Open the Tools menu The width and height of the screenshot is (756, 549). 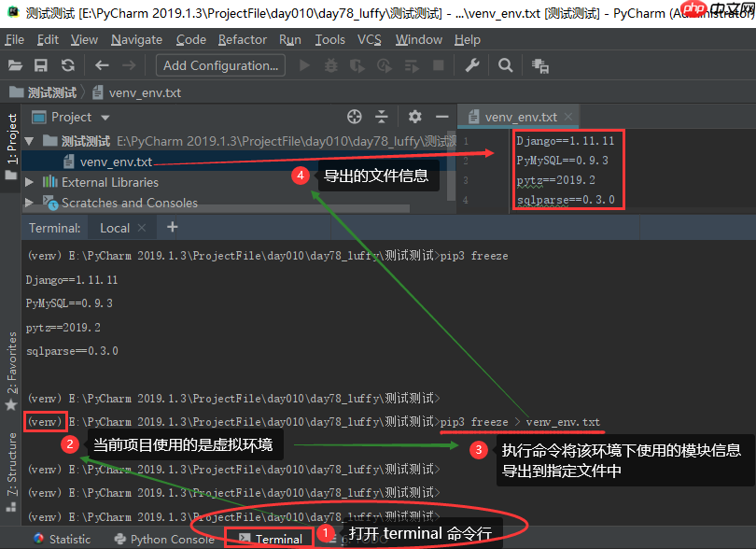tap(330, 39)
